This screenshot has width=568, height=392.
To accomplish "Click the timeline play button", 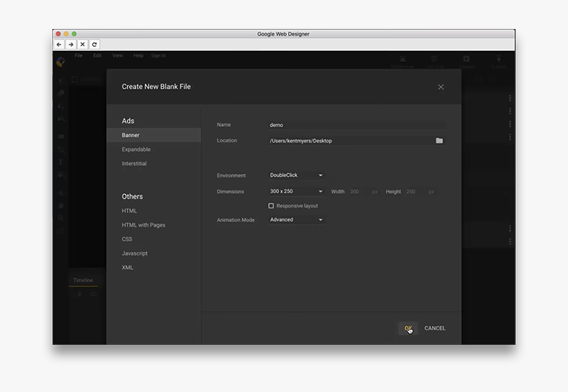I will click(80, 294).
